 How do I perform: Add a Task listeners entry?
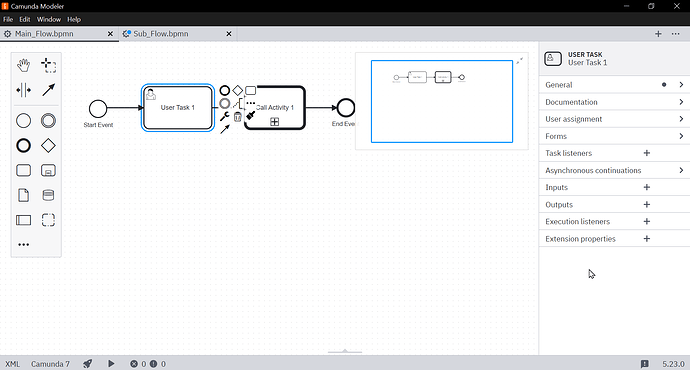(646, 153)
